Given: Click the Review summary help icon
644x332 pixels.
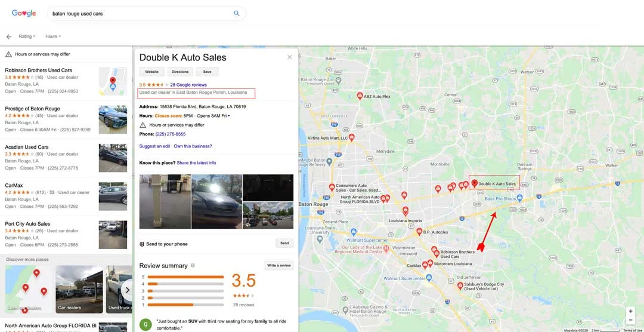Looking at the screenshot, I should (193, 266).
